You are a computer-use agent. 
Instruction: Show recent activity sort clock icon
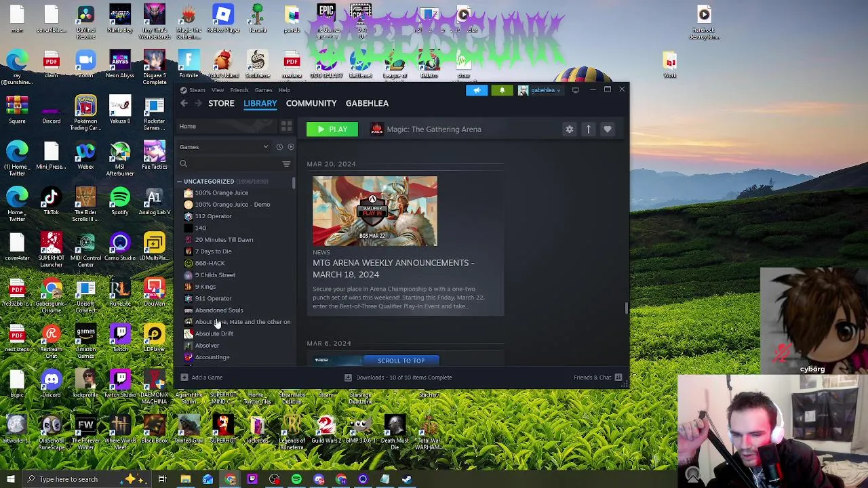point(279,147)
